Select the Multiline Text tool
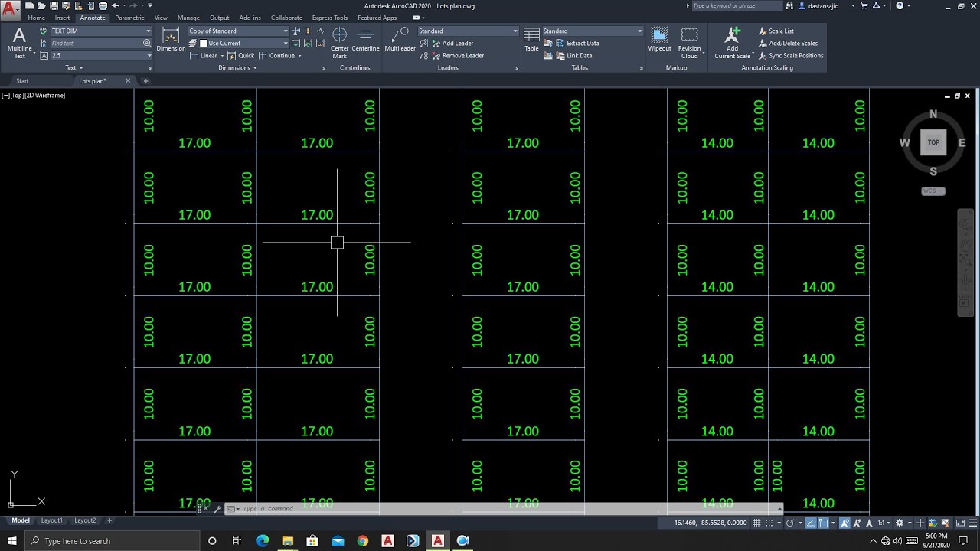The width and height of the screenshot is (980, 551). (19, 41)
